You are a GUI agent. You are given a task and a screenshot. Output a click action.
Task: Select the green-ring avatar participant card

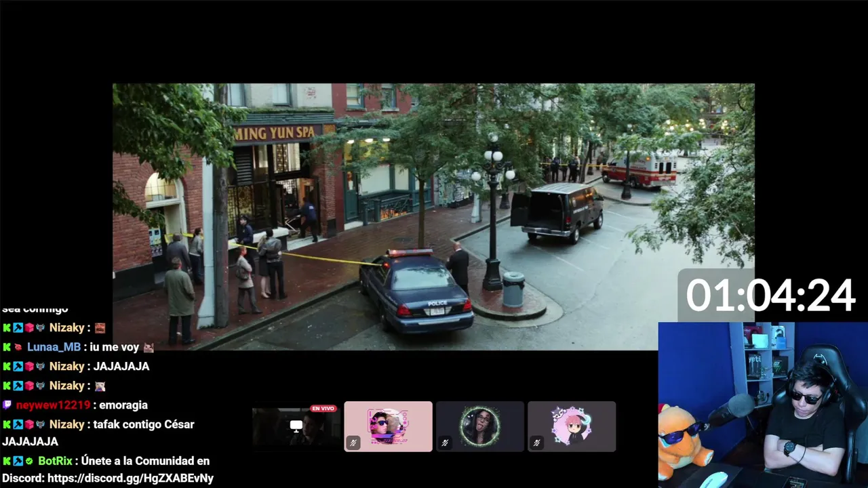[x=480, y=426]
